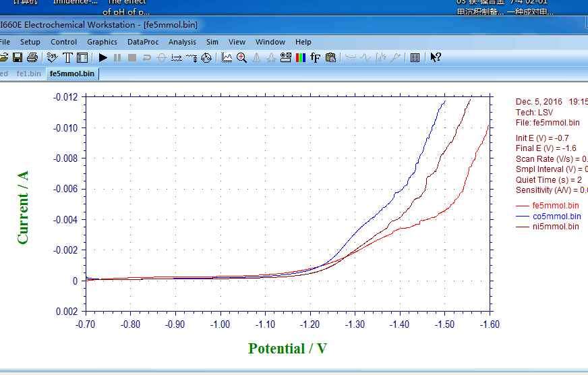Click the Electrochemical Workstation title bar
Image resolution: width=588 pixels, height=375 pixels.
click(294, 25)
